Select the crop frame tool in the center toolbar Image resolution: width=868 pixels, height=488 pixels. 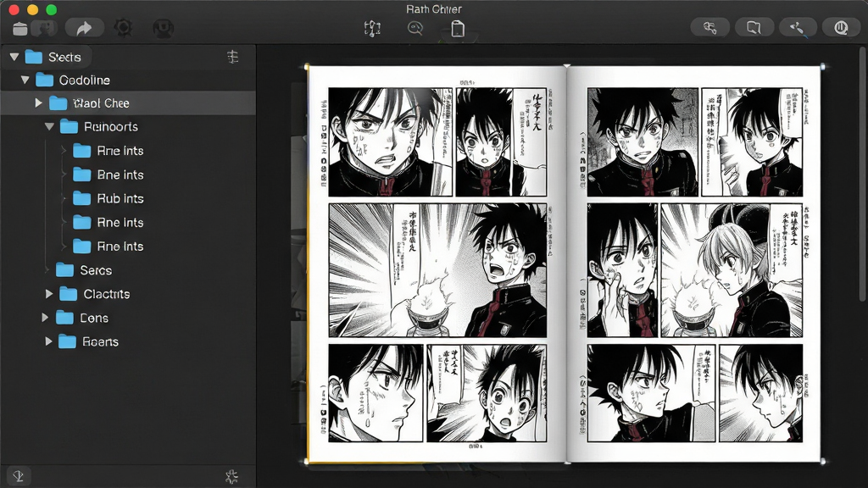372,28
